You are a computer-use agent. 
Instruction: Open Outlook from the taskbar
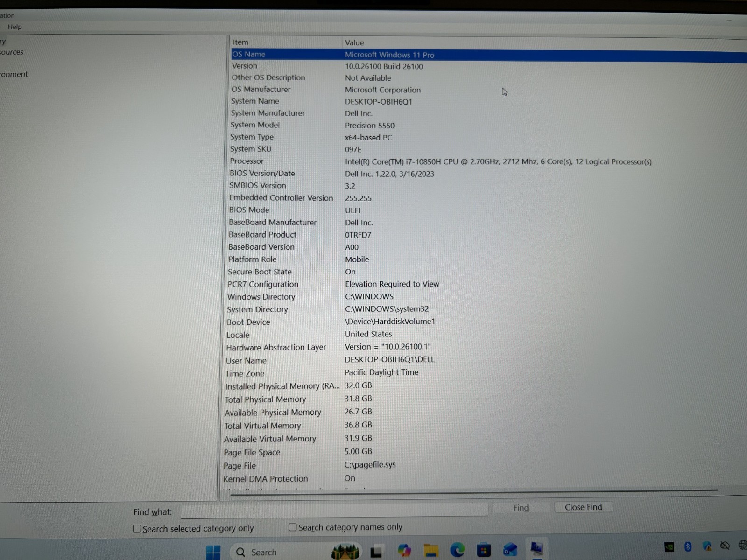510,550
